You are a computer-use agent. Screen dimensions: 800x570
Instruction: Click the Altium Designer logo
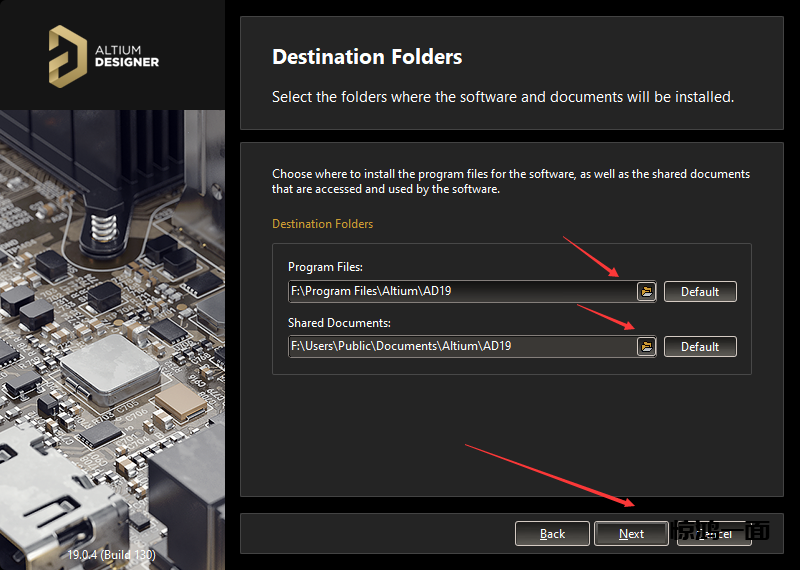(104, 56)
